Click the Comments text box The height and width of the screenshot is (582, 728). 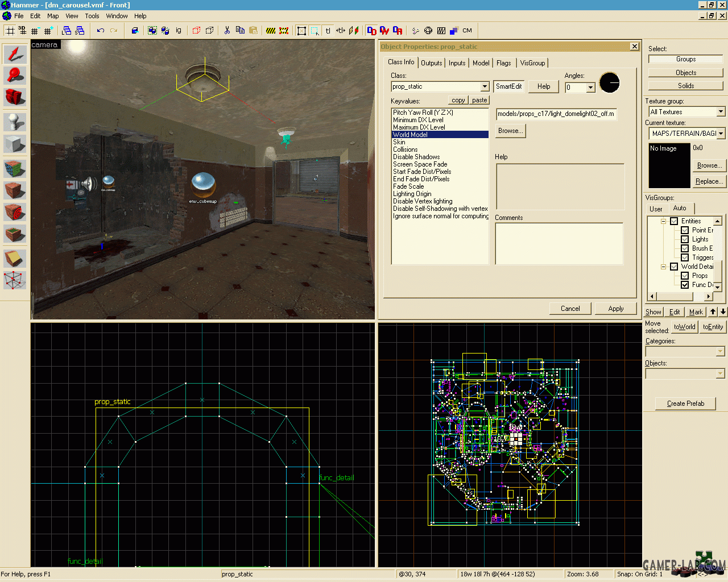coord(559,243)
